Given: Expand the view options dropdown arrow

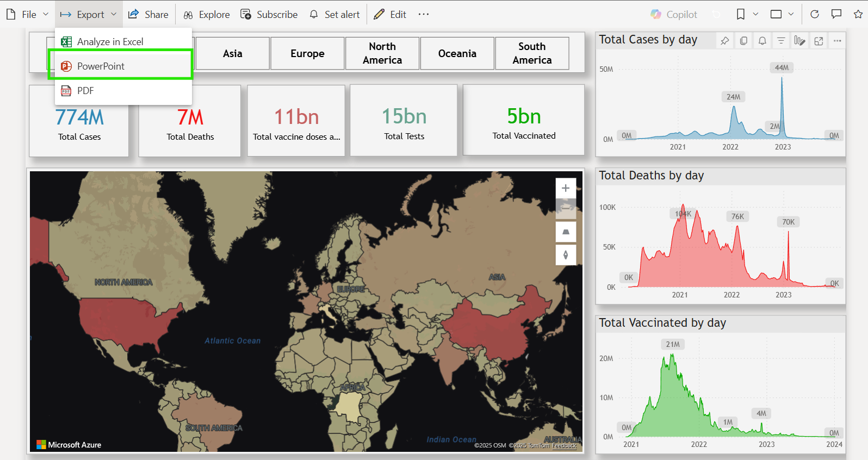Looking at the screenshot, I should click(x=791, y=14).
